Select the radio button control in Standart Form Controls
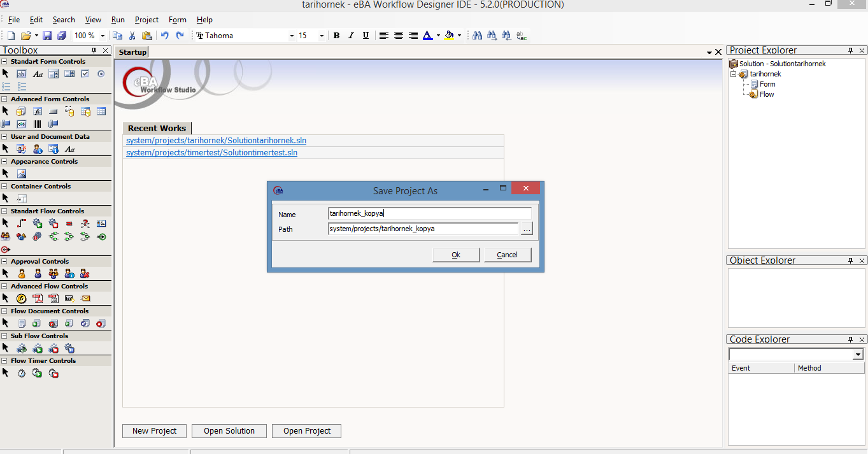868x454 pixels. point(101,74)
